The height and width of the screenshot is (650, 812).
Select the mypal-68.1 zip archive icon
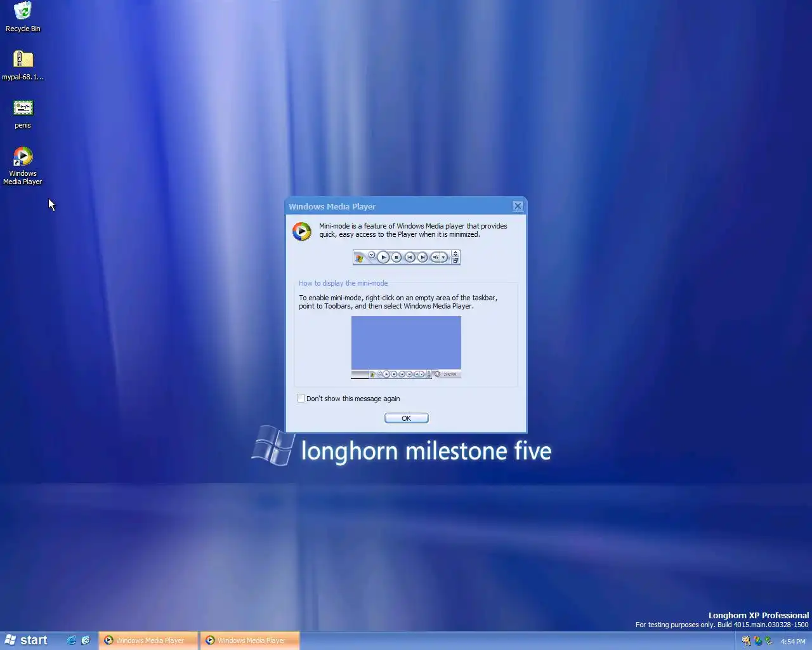(x=23, y=65)
